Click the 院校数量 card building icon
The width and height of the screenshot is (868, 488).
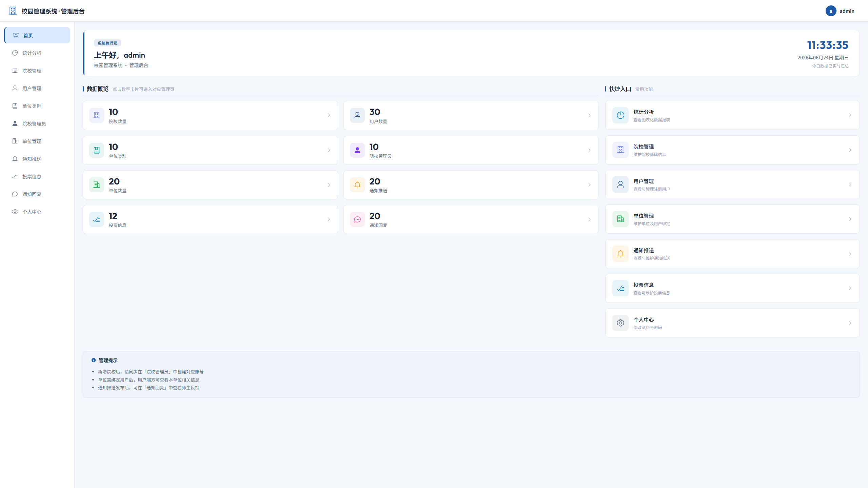point(97,115)
